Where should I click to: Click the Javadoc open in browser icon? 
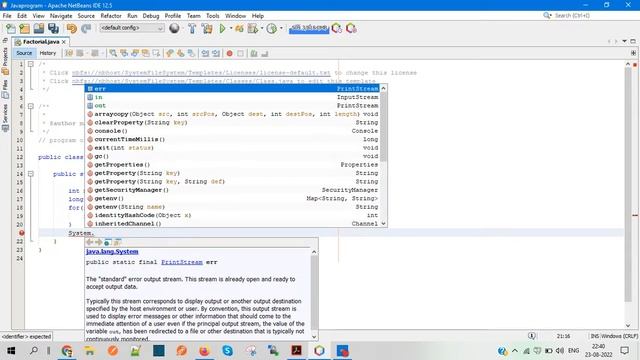click(x=108, y=242)
